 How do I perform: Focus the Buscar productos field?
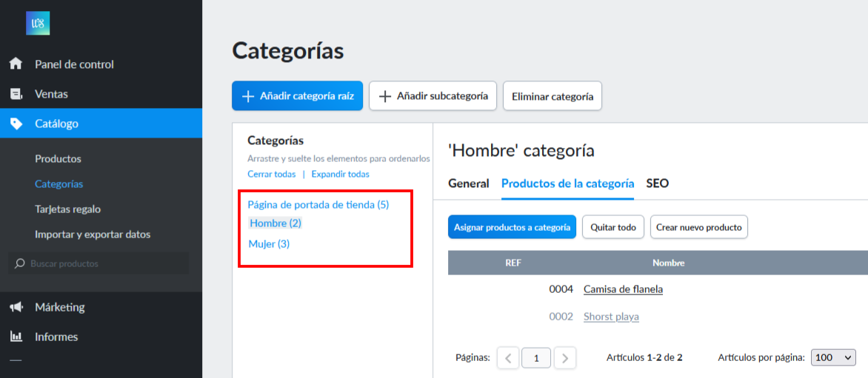[x=99, y=263]
